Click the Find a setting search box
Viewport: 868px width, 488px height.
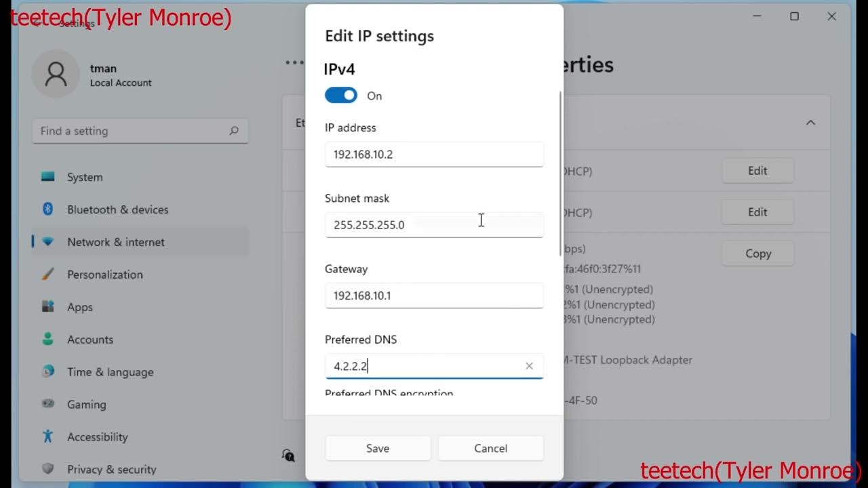click(140, 131)
